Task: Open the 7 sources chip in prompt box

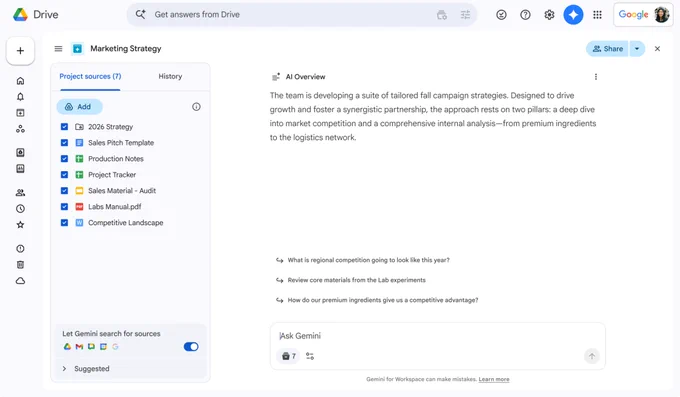Action: [288, 356]
